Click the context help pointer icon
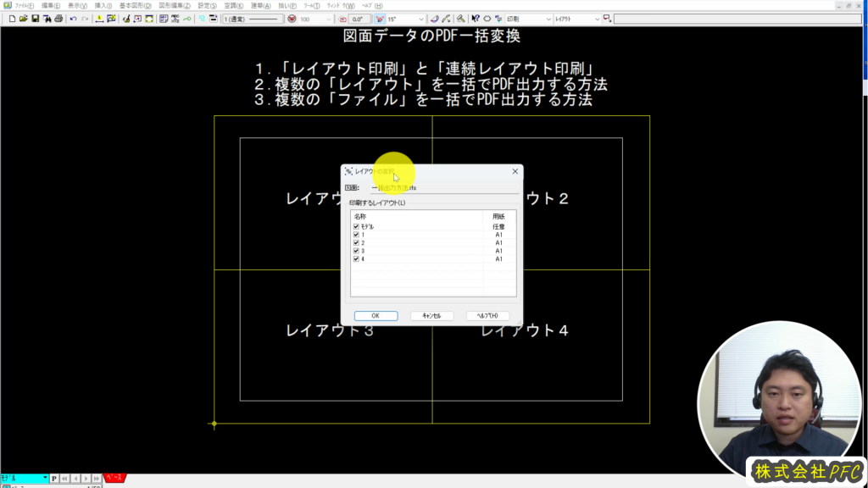Viewport: 868px width, 488px height. (476, 19)
